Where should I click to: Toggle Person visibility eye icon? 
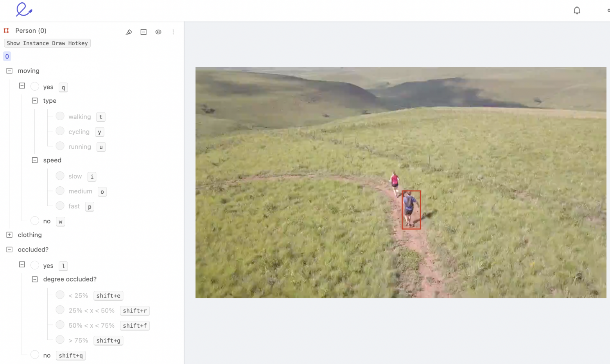[158, 32]
